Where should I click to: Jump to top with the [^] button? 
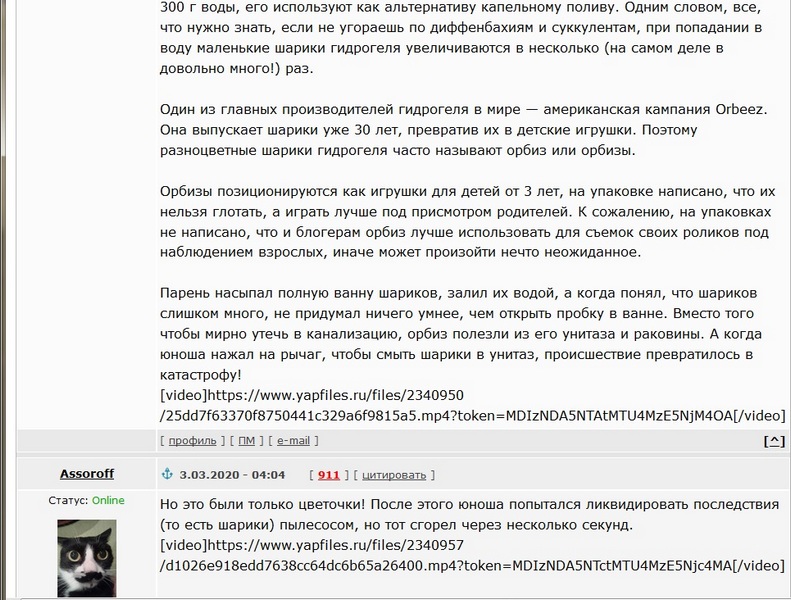773,441
